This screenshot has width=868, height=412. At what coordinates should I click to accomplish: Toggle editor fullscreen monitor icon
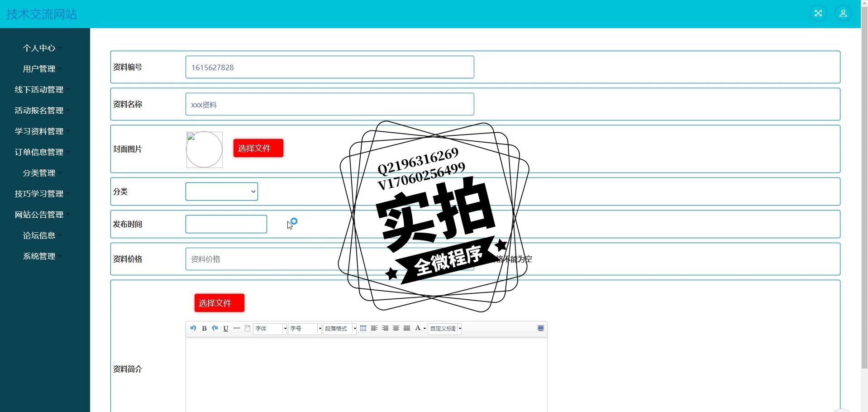[541, 328]
